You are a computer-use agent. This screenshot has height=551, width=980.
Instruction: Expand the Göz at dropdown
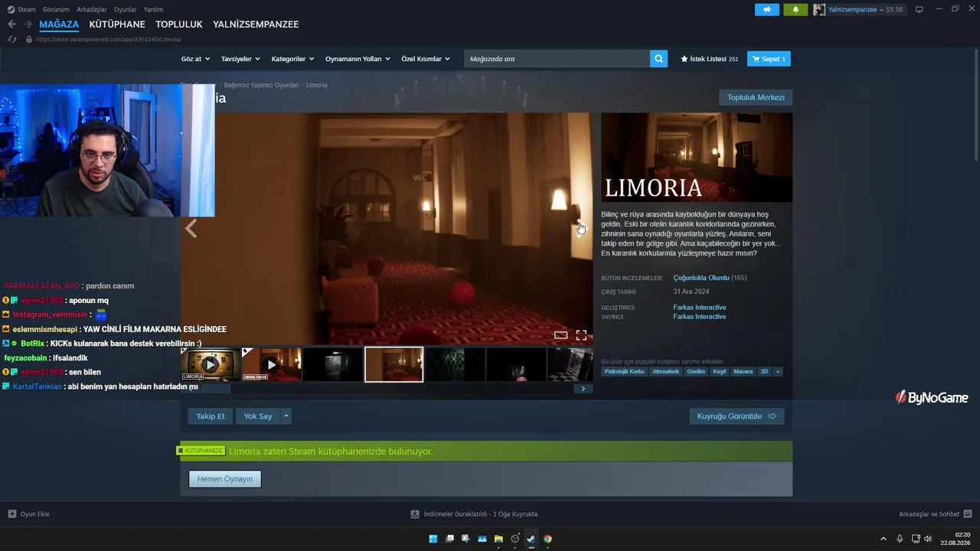point(195,59)
